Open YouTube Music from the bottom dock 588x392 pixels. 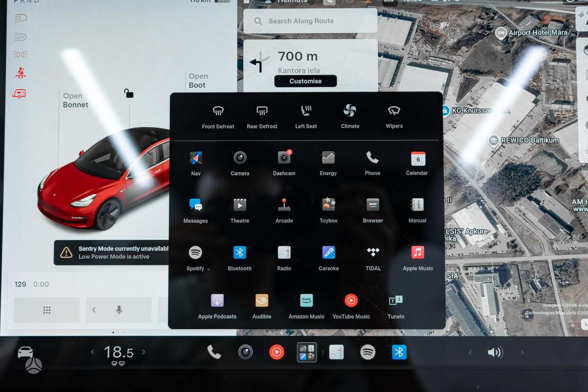coord(276,352)
